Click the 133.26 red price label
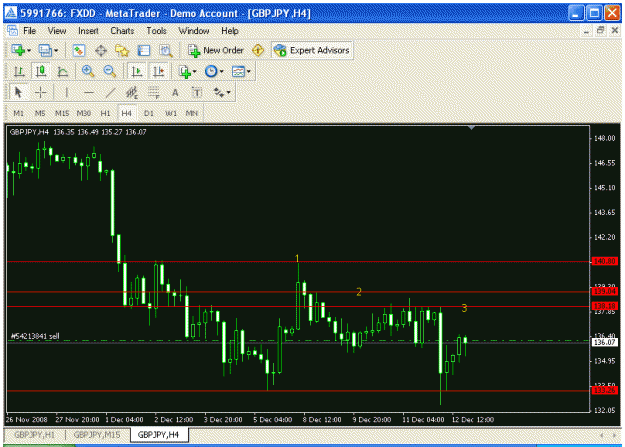 (605, 390)
